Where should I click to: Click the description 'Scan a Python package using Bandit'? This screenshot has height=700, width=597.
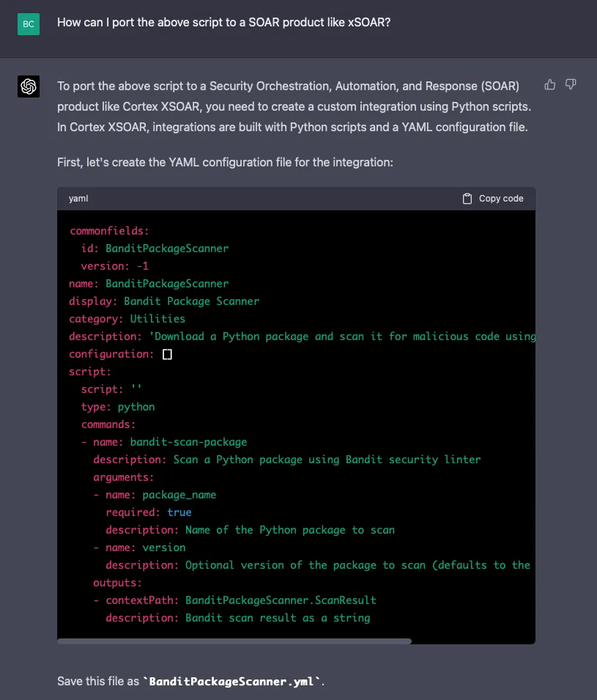(287, 460)
